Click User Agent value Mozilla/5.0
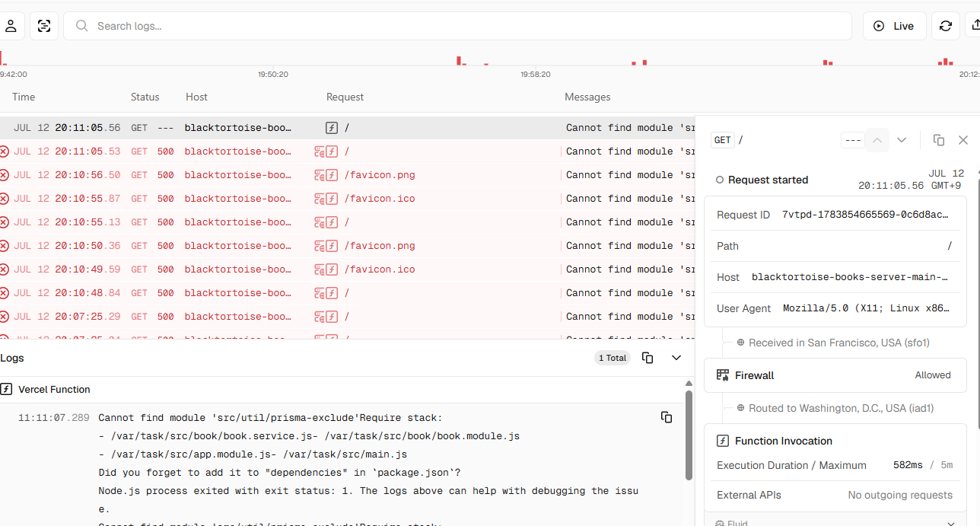Viewport: 980px width, 526px height. [x=867, y=308]
